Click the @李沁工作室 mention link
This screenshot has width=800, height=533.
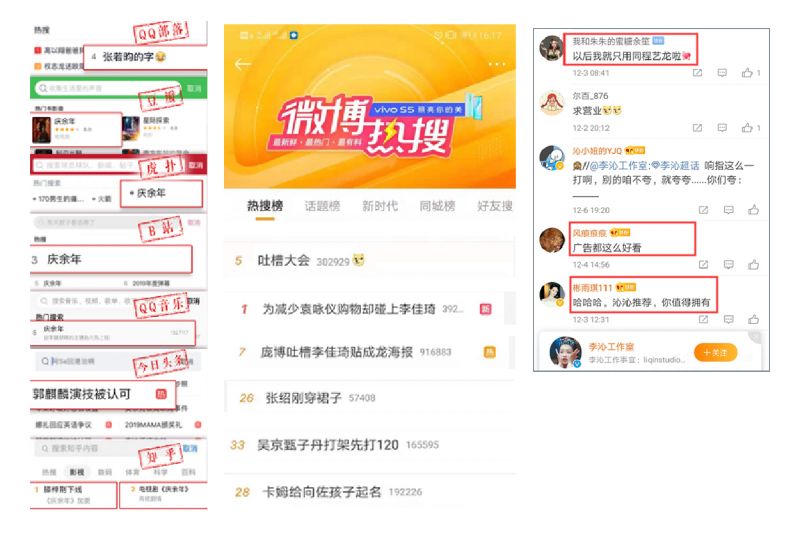[618, 166]
